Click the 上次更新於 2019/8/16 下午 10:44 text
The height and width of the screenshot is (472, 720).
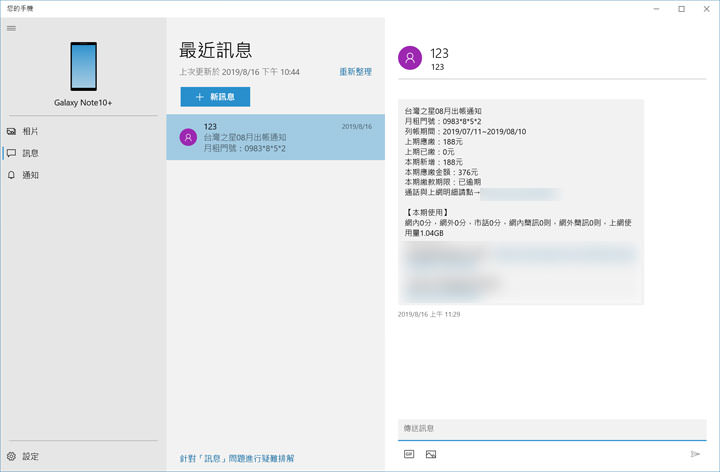pyautogui.click(x=239, y=72)
